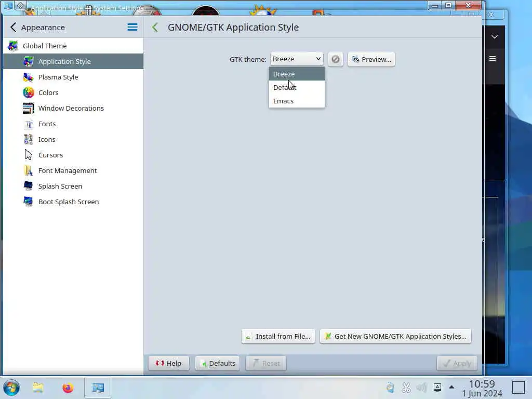The image size is (532, 399).
Task: Launch the file manager from taskbar
Action: click(x=38, y=388)
